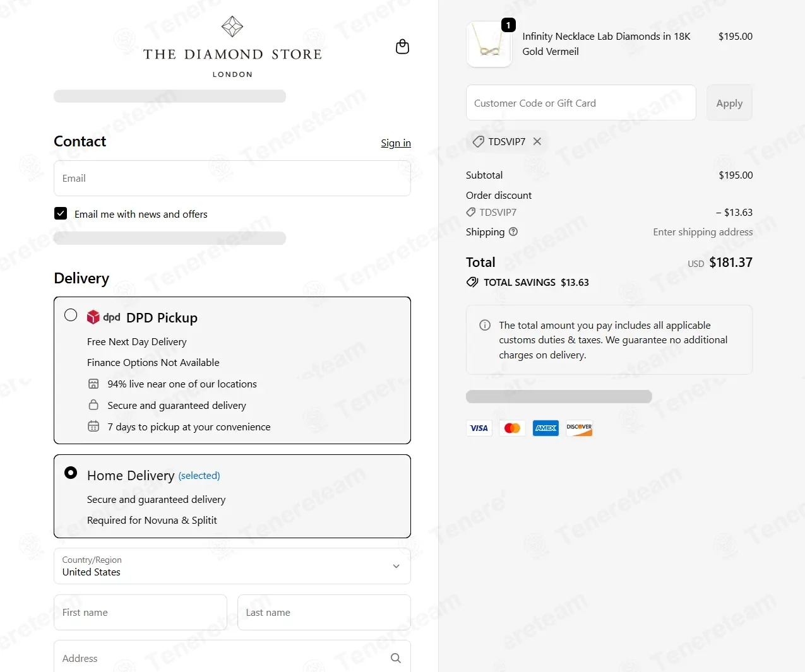Click the Visa payment icon

click(x=479, y=428)
